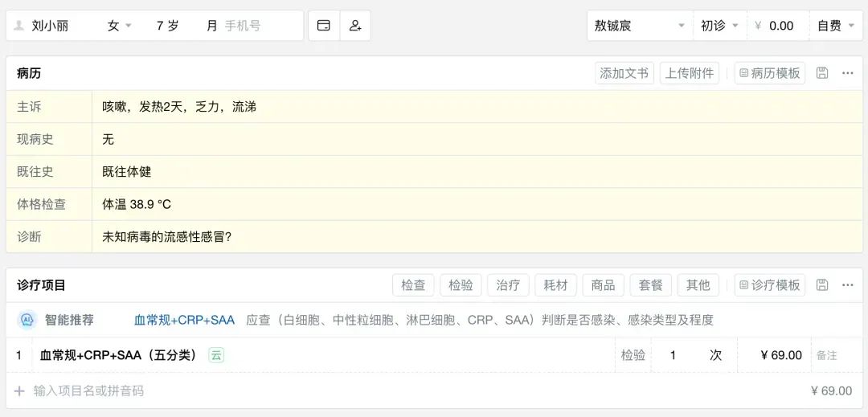Save the medical record section
Screen dimensions: 868x417
(x=822, y=73)
